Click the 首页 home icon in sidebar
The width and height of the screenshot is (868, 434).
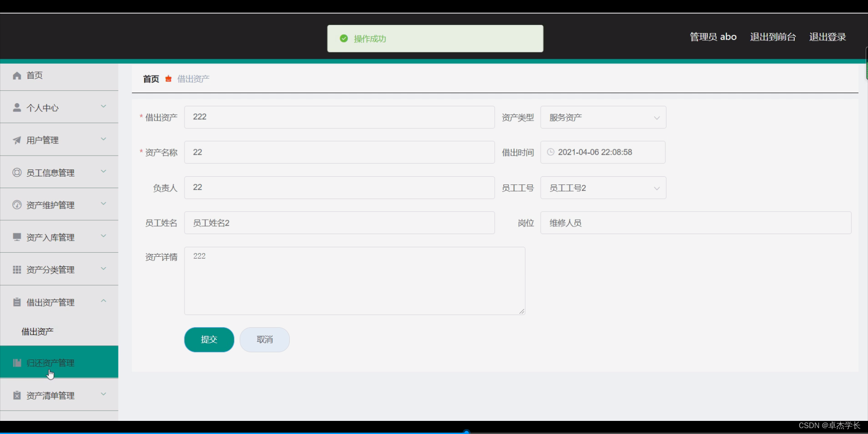(16, 75)
